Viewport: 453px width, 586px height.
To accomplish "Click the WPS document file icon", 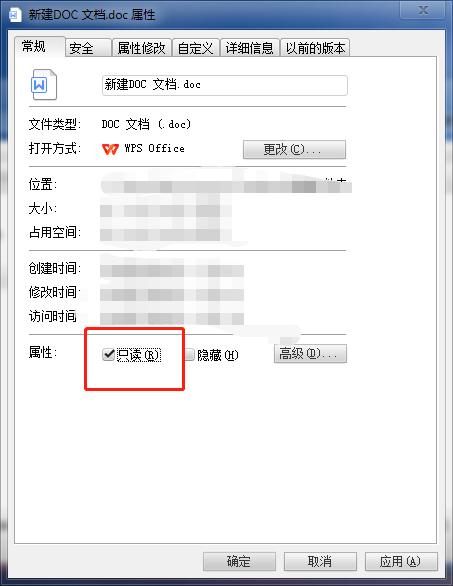I will pyautogui.click(x=44, y=85).
